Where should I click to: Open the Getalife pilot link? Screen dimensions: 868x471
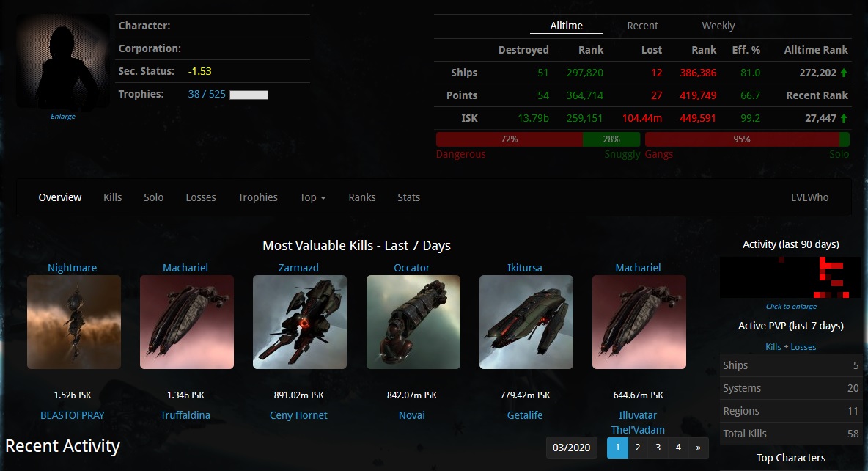525,415
